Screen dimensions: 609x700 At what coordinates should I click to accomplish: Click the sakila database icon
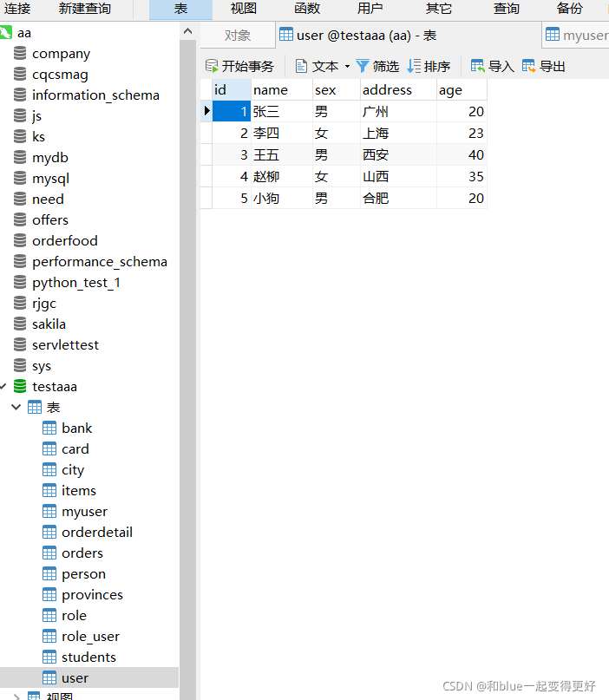(x=20, y=324)
